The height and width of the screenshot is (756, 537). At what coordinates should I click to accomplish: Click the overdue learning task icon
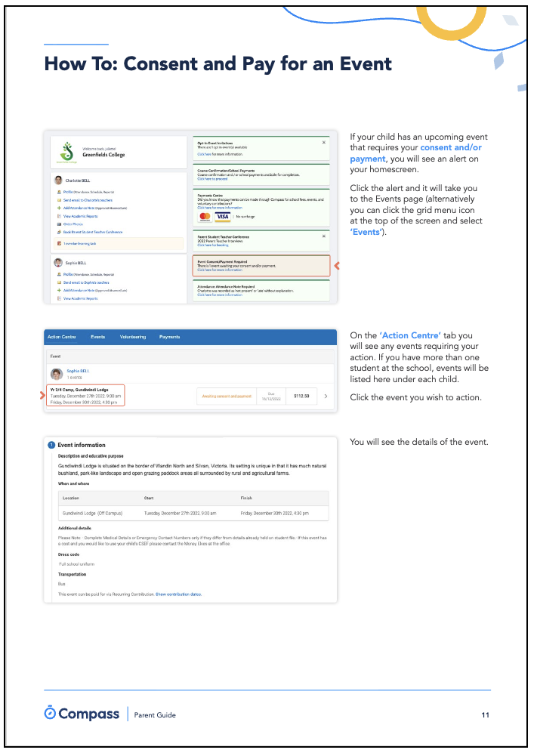(60, 243)
